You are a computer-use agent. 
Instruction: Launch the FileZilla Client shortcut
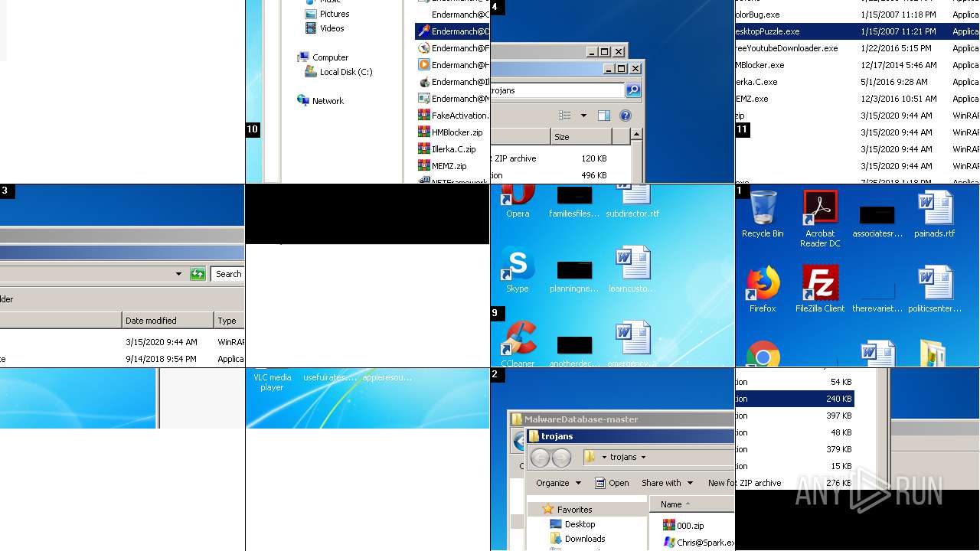tap(820, 289)
